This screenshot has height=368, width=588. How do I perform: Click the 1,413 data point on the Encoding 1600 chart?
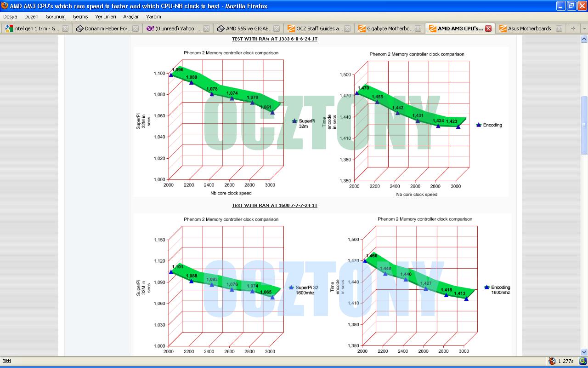(x=466, y=299)
